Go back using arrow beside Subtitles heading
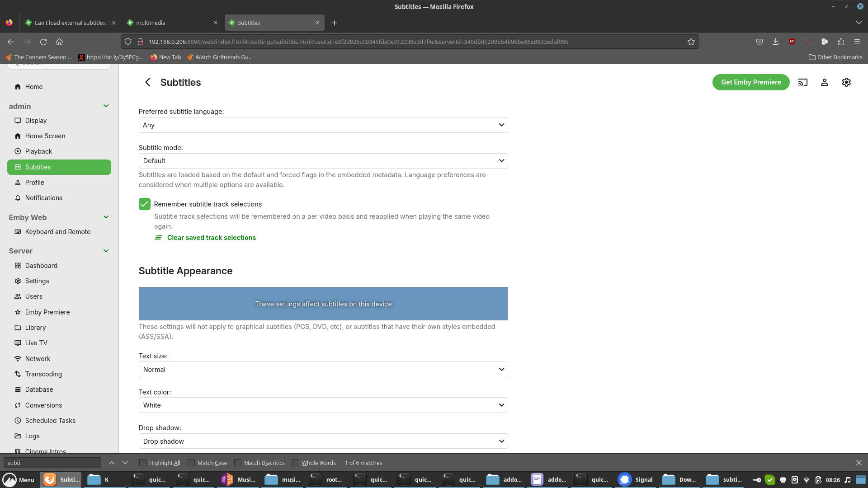This screenshot has height=488, width=868. 148,82
